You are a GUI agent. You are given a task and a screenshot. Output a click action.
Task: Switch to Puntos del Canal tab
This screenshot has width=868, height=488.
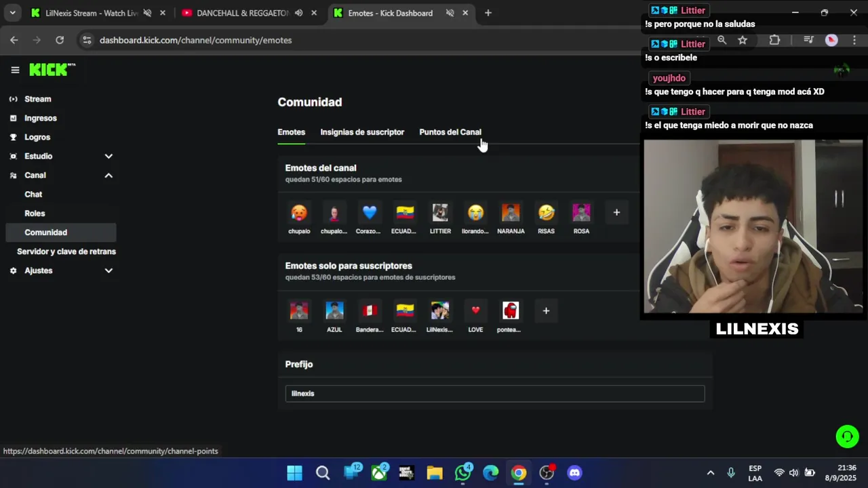point(450,132)
